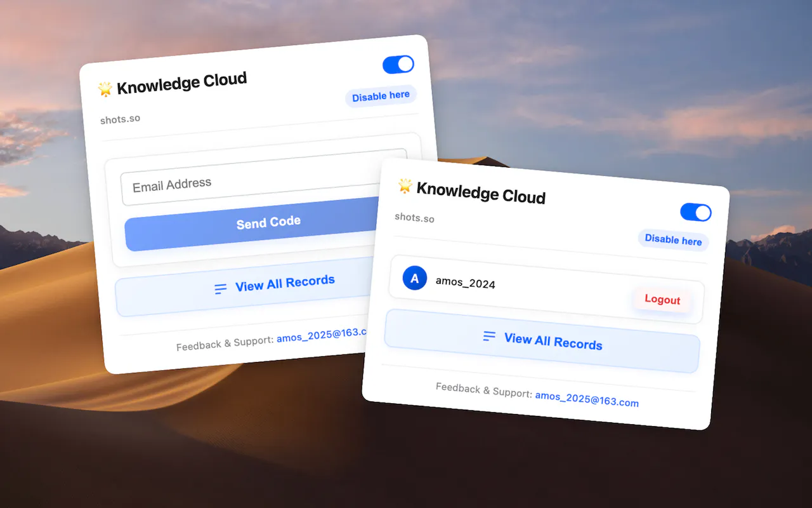
Task: Click the blue A avatar icon
Action: [415, 278]
